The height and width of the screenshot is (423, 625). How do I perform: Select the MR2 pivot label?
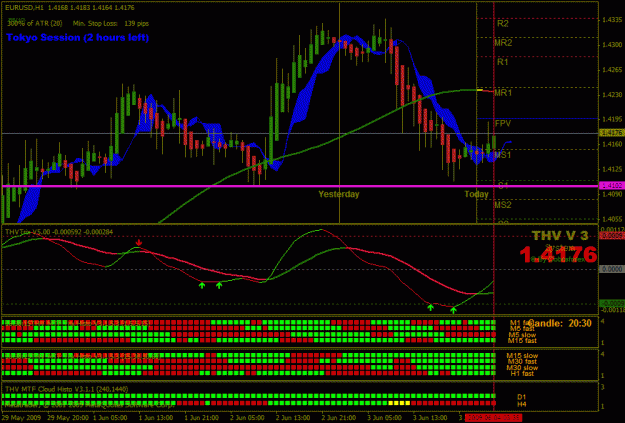coord(503,43)
